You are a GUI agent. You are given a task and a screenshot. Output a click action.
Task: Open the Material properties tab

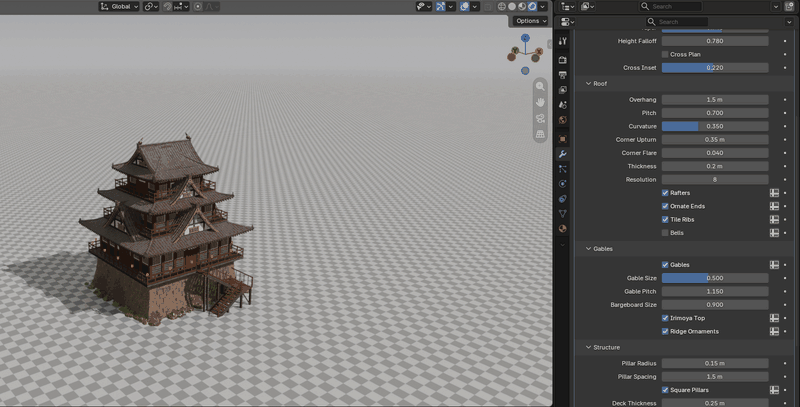pos(563,228)
